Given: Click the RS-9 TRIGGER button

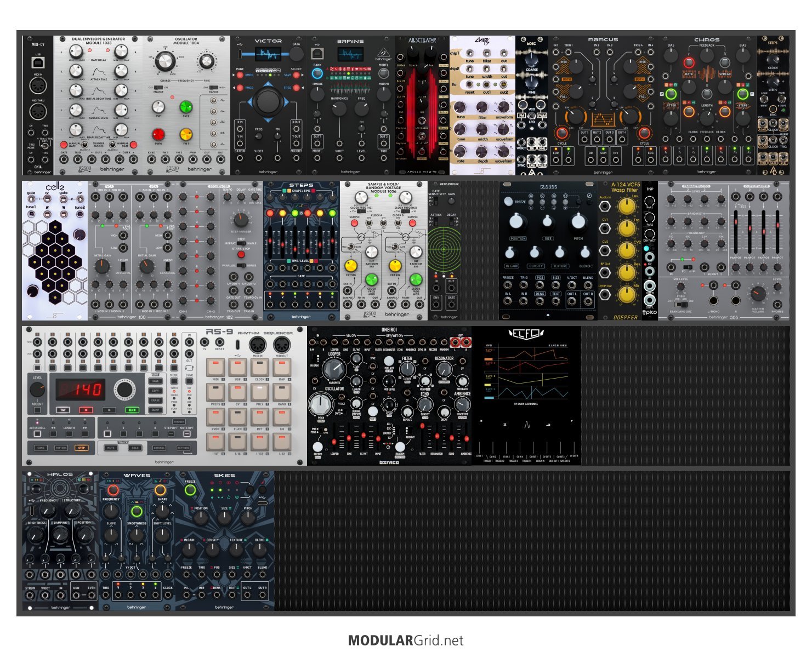Looking at the screenshot, I should pos(179,422).
